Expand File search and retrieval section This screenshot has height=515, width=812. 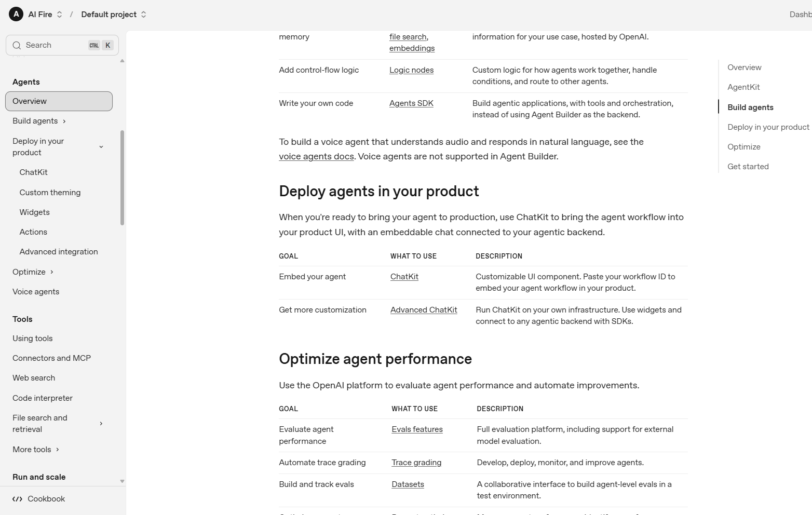[101, 424]
